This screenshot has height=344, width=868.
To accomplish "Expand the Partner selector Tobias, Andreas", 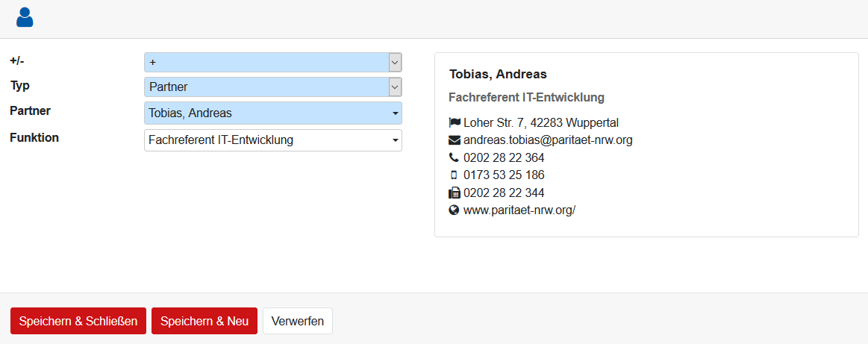I will (272, 113).
